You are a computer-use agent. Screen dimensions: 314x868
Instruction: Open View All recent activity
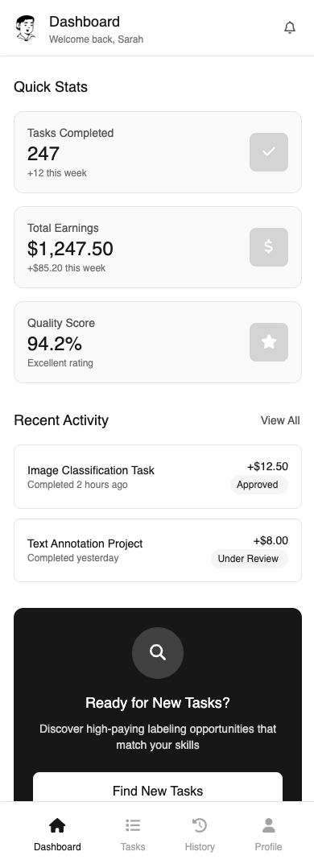coord(280,420)
